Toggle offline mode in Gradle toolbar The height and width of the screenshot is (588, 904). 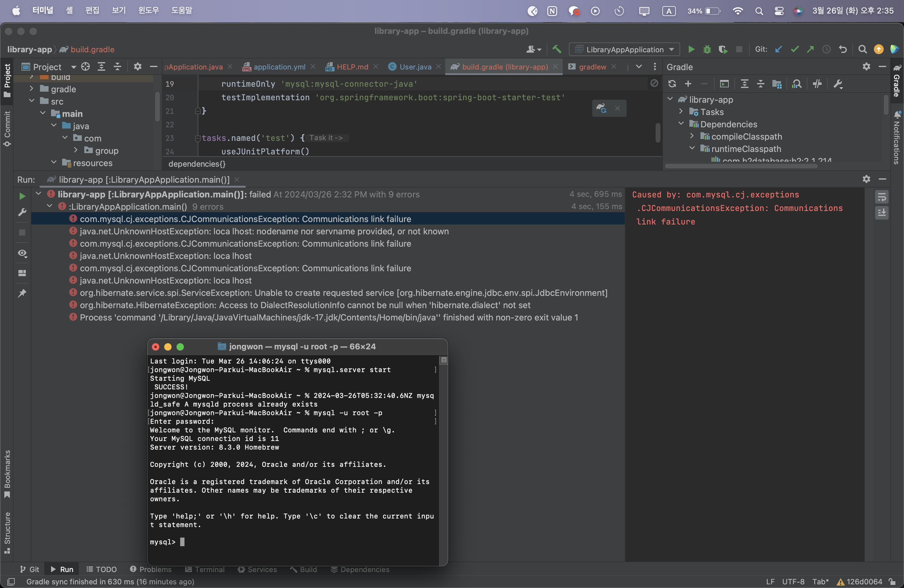pos(817,84)
